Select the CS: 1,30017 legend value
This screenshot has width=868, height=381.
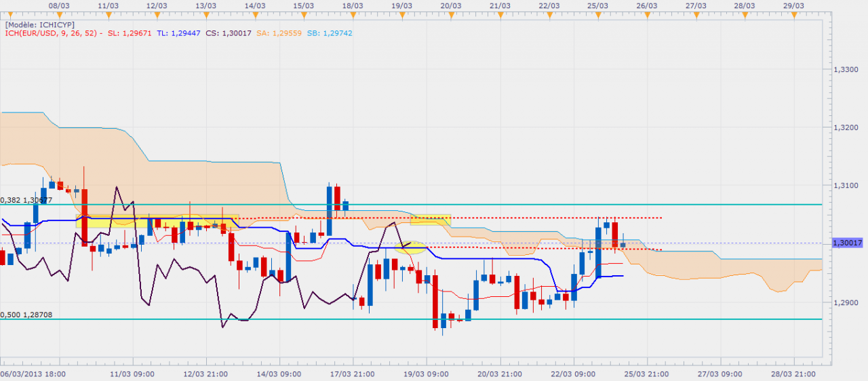click(228, 33)
